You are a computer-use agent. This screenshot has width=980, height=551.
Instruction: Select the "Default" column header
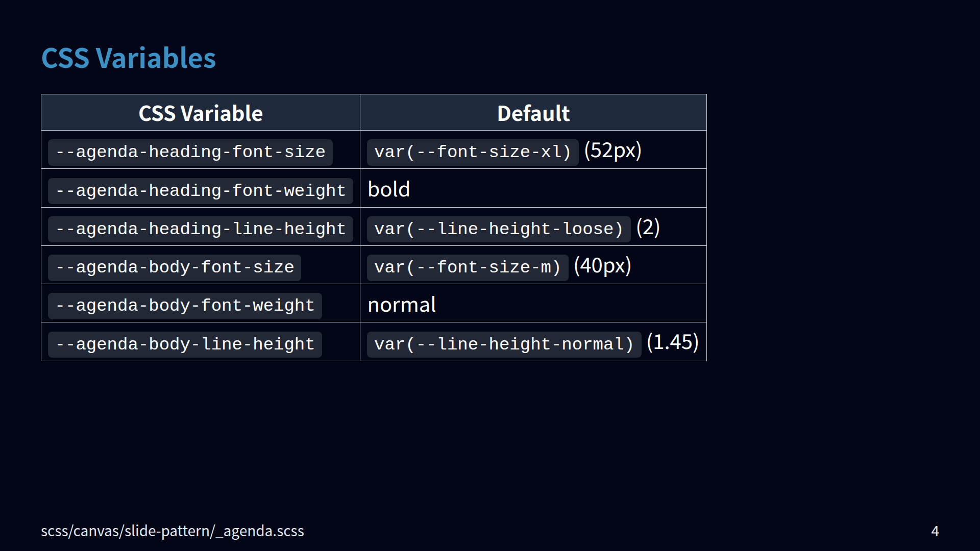point(533,113)
